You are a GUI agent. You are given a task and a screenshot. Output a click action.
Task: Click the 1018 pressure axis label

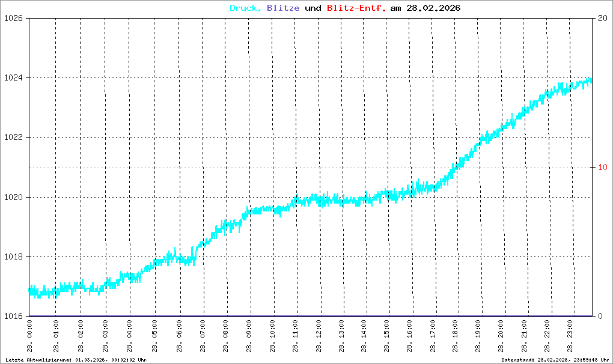point(13,257)
